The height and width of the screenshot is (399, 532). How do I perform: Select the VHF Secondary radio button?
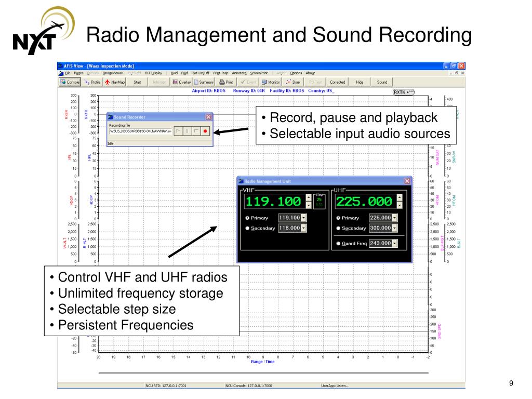click(x=247, y=229)
